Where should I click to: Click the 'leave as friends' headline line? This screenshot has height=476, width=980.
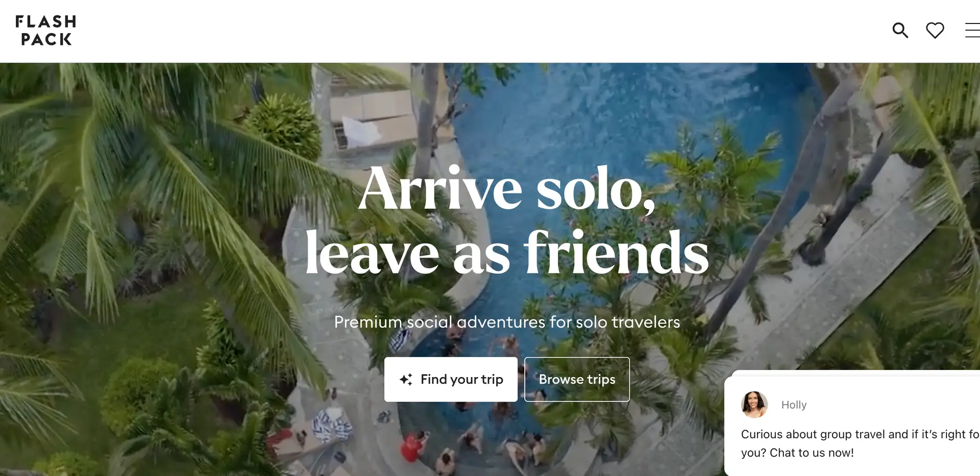507,253
